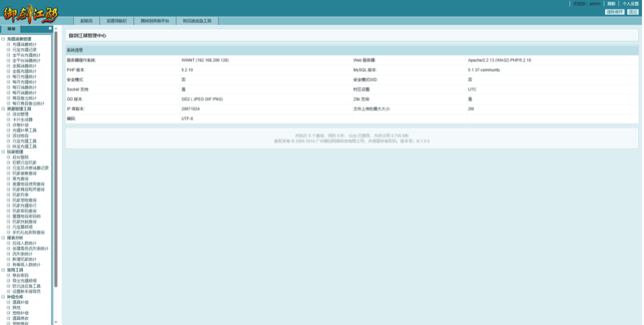Screen dimensions: 644x325
Task: Click the icon beside 卡片生成器 item
Action: click(x=9, y=120)
